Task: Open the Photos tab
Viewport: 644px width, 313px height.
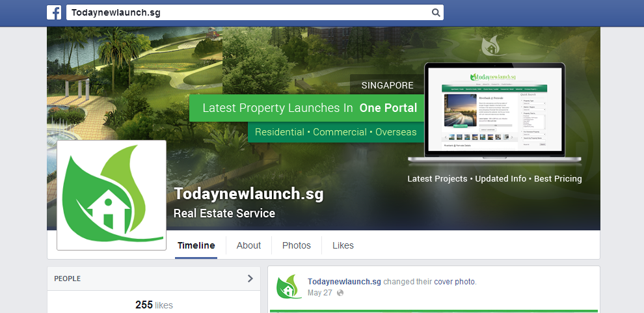Action: (297, 245)
